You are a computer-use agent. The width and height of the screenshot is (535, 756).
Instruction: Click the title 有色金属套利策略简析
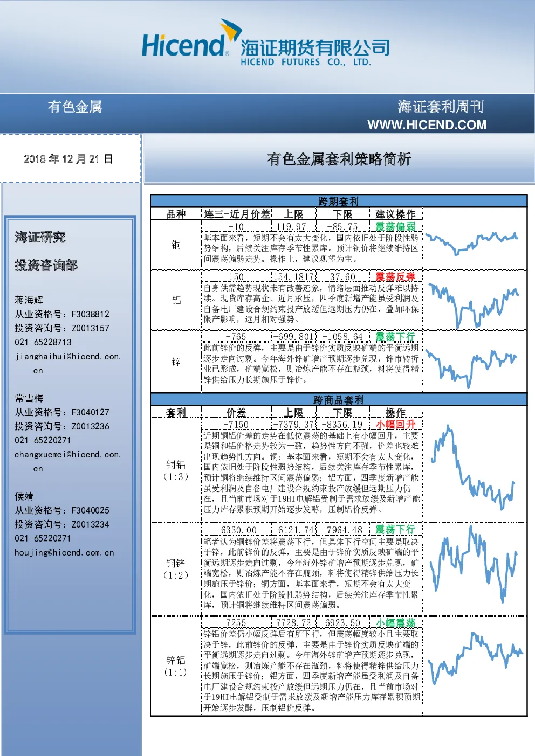(x=339, y=159)
